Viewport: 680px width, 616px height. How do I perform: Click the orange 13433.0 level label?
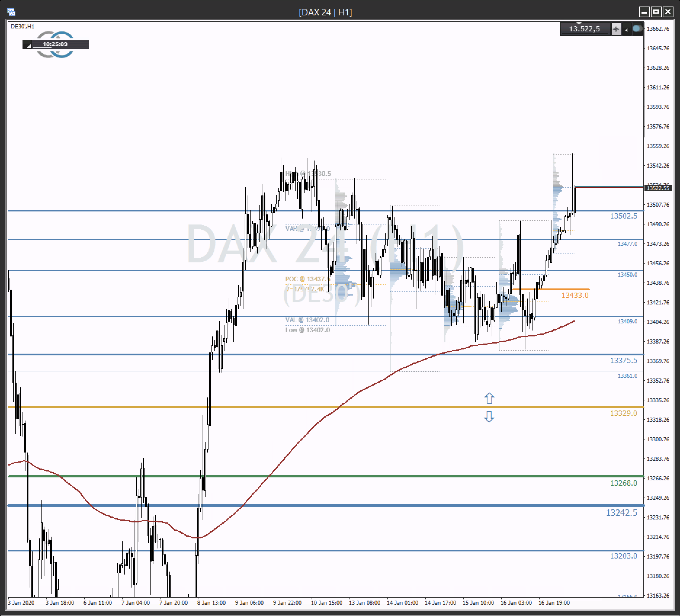click(575, 296)
